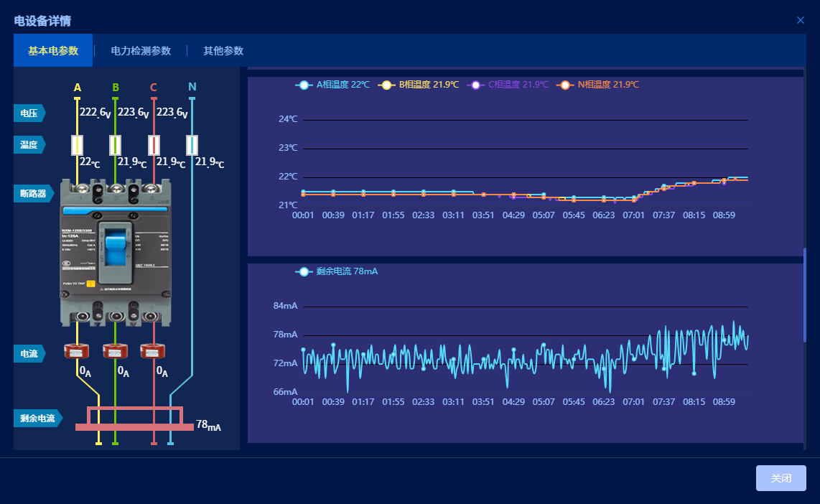This screenshot has height=504, width=820.
Task: Switch to the 电力检测参数 tab
Action: click(141, 51)
